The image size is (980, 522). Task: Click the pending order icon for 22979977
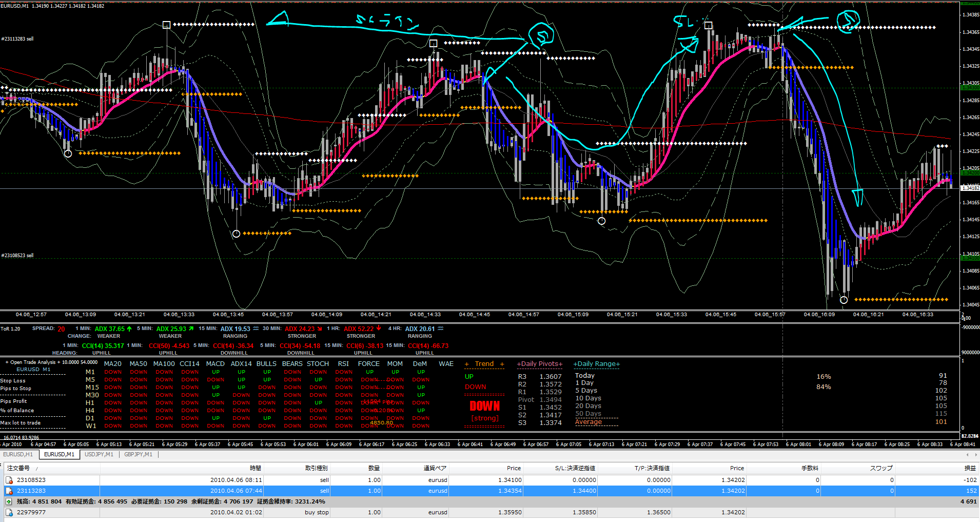9,512
